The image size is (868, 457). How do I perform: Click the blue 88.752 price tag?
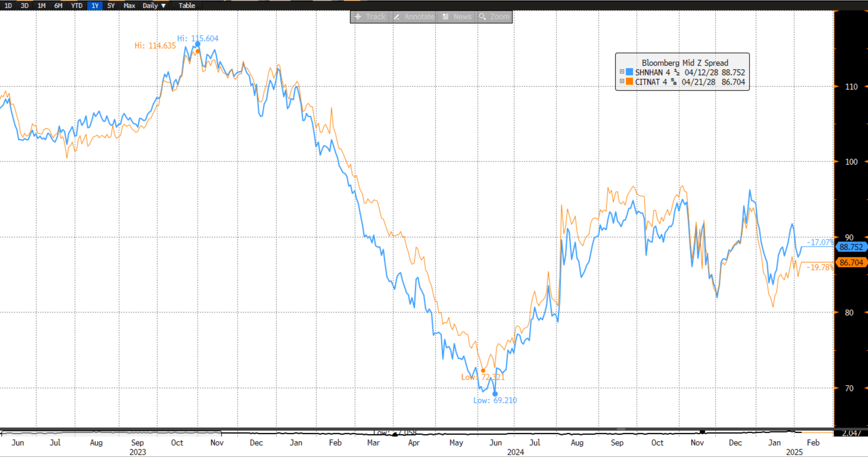pos(851,247)
